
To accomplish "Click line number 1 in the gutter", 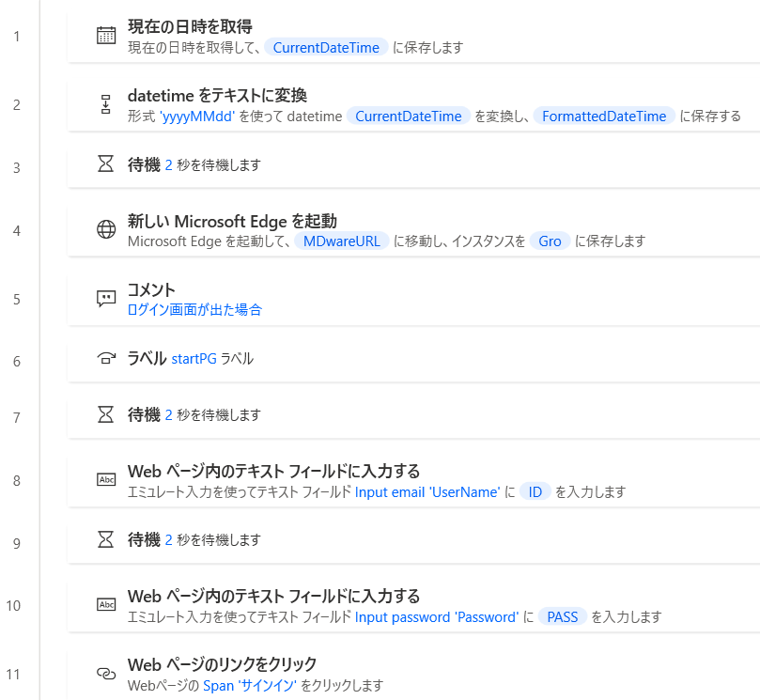I will pyautogui.click(x=17, y=37).
